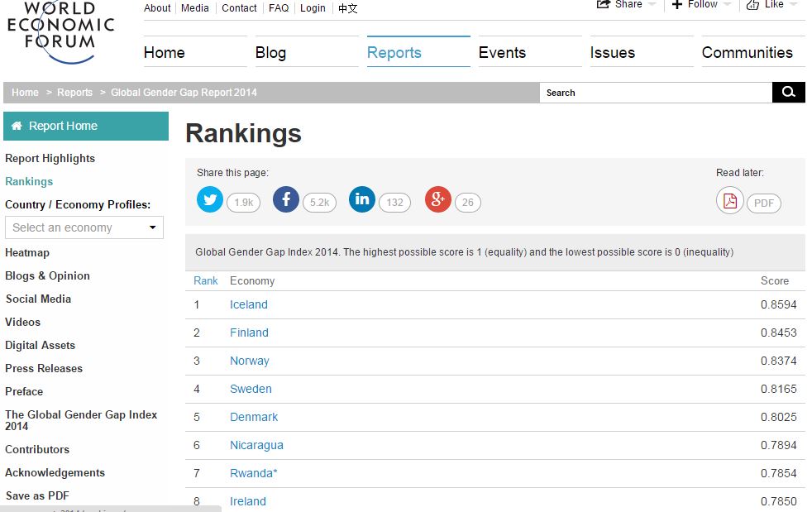Click the Report Home house icon
Screen dimensions: 812x512
17,126
